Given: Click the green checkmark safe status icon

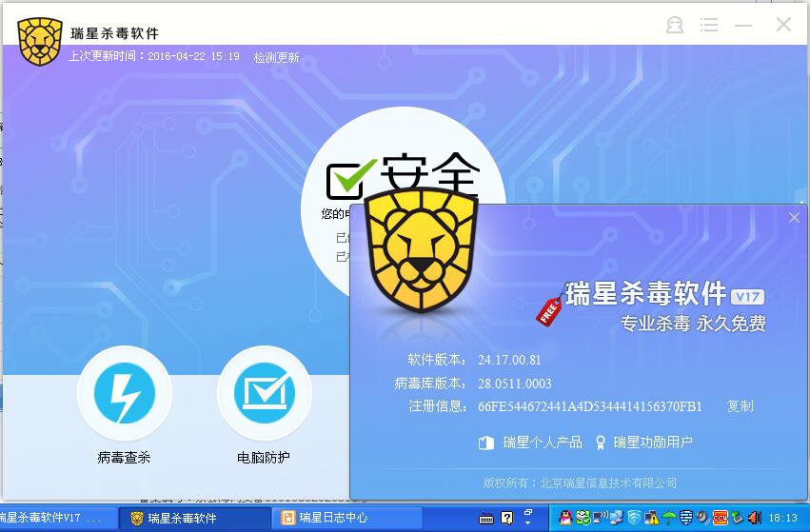Looking at the screenshot, I should pos(351,179).
